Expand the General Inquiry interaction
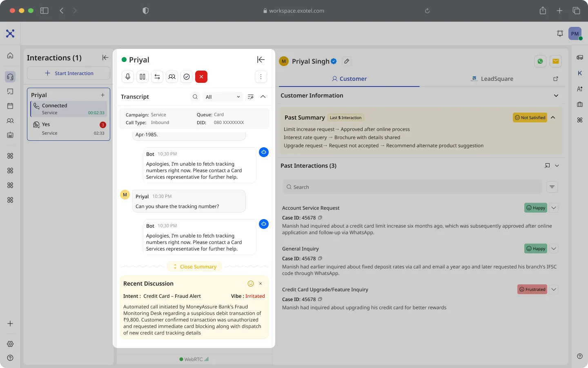Viewport: 588px width, 368px height. [x=554, y=248]
